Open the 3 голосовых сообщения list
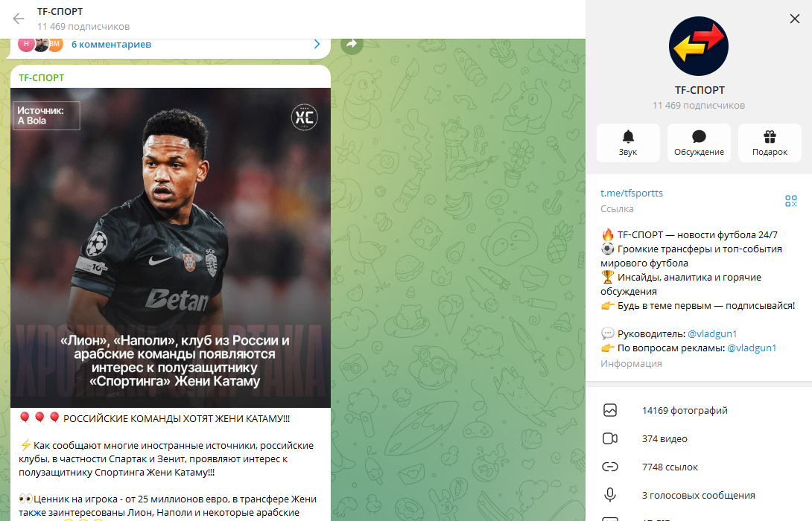 (x=699, y=495)
